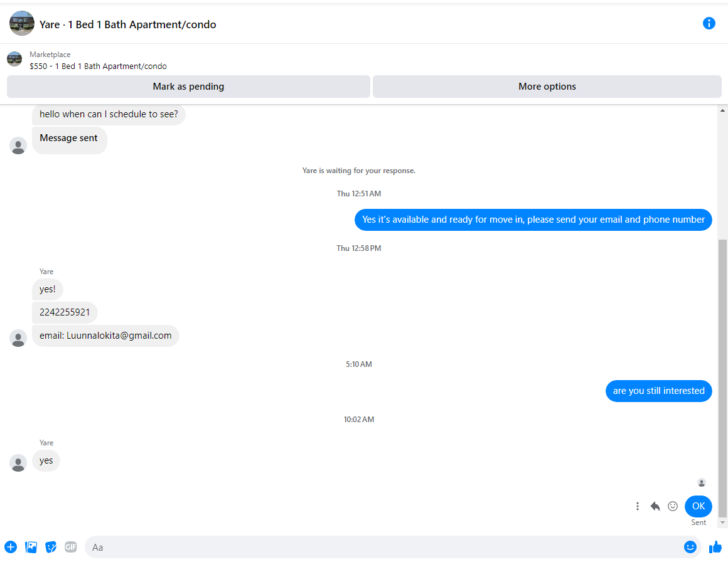Click Mark as pending button
The image size is (728, 562).
point(188,87)
